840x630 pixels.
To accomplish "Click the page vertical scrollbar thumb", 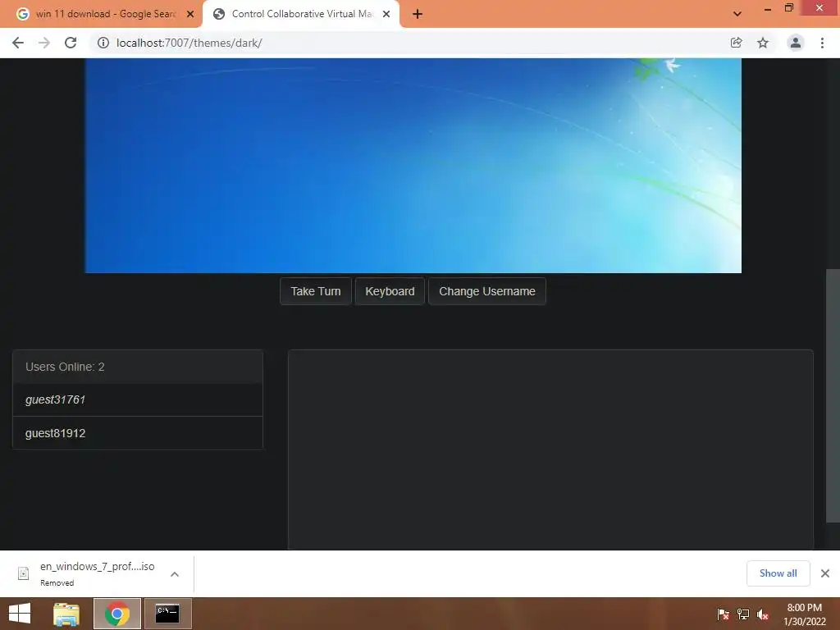I will pos(833,396).
